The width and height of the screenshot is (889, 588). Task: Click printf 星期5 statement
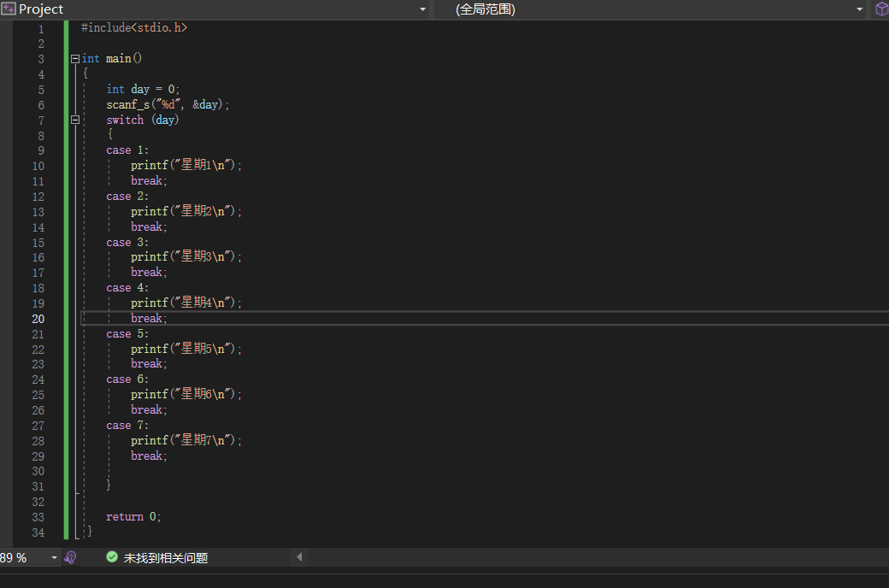pos(186,349)
